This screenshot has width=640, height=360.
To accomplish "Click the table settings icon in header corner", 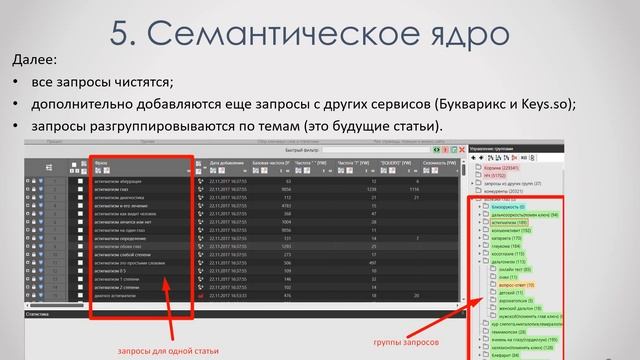I will 49,167.
